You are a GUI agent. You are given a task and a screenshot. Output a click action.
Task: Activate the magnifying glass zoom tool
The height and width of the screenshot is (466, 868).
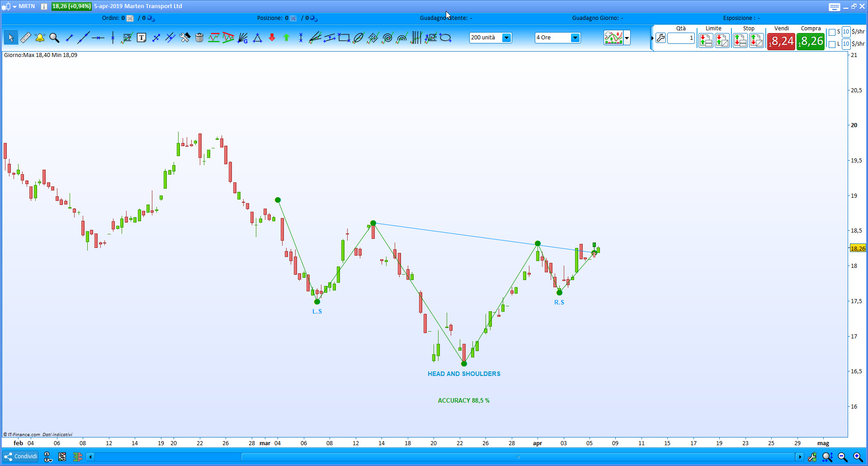point(54,38)
